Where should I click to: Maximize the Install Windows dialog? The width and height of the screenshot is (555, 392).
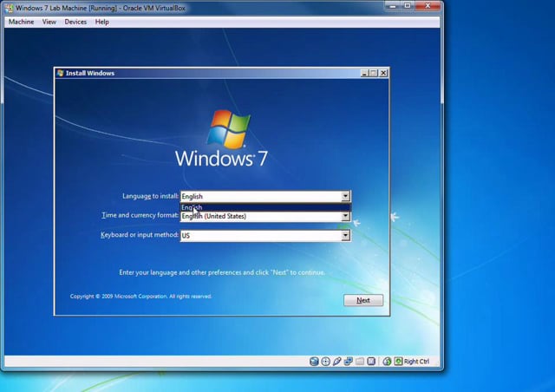[x=374, y=73]
